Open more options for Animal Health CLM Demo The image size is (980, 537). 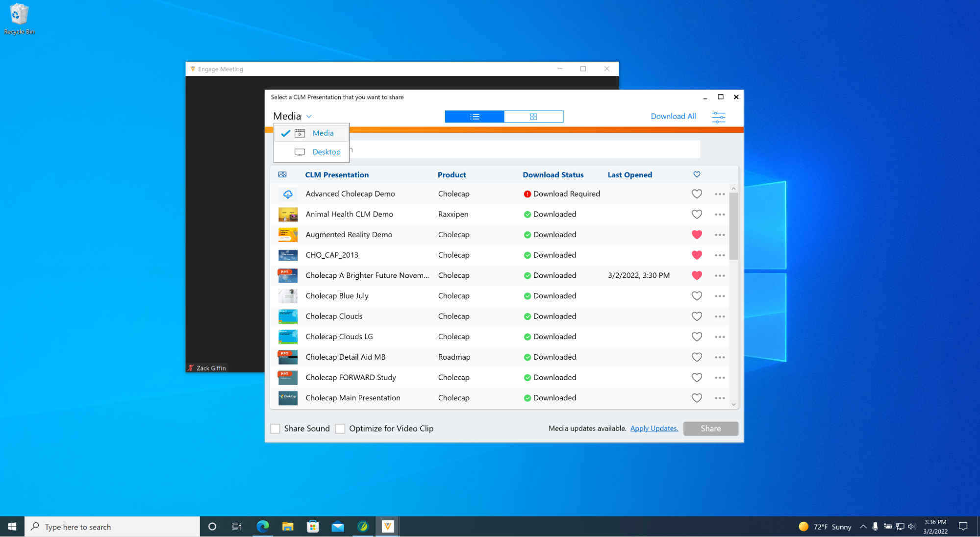point(719,215)
